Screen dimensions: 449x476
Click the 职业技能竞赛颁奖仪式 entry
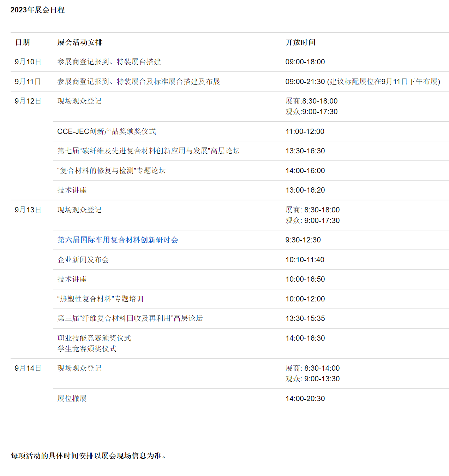[x=95, y=337]
